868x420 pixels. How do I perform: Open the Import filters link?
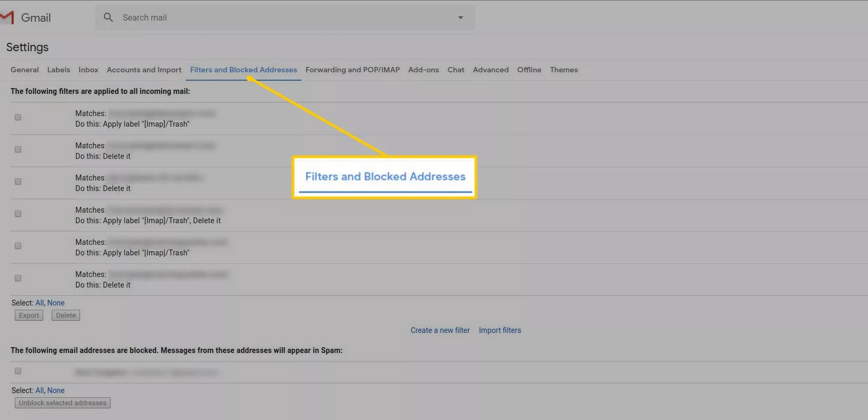500,330
